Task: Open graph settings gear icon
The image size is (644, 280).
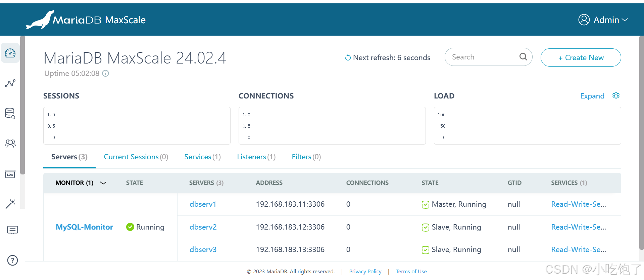Action: coord(616,96)
